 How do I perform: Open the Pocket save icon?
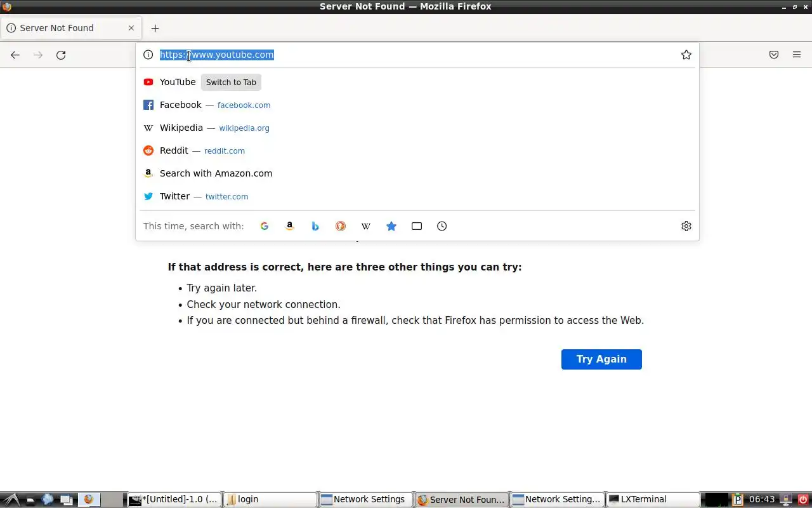(774, 55)
